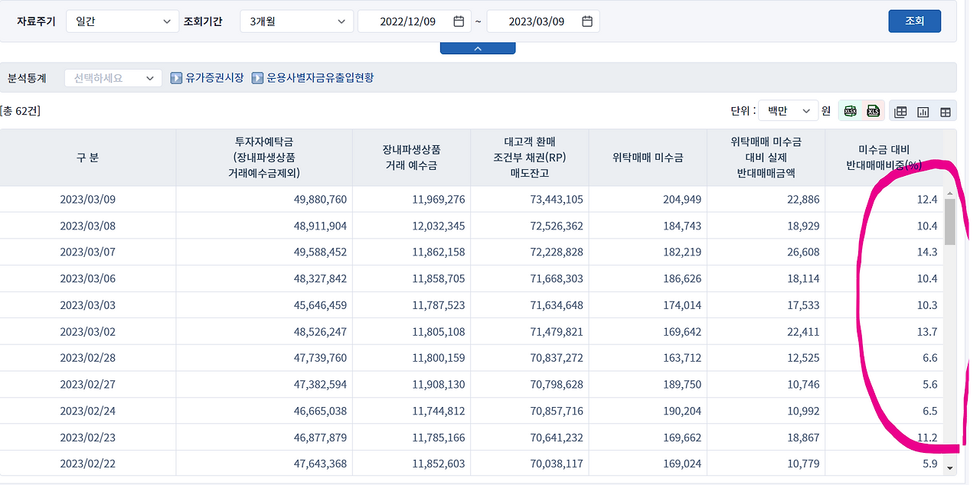Open the calendar picker for the start date
This screenshot has height=485, width=980.
(x=457, y=21)
